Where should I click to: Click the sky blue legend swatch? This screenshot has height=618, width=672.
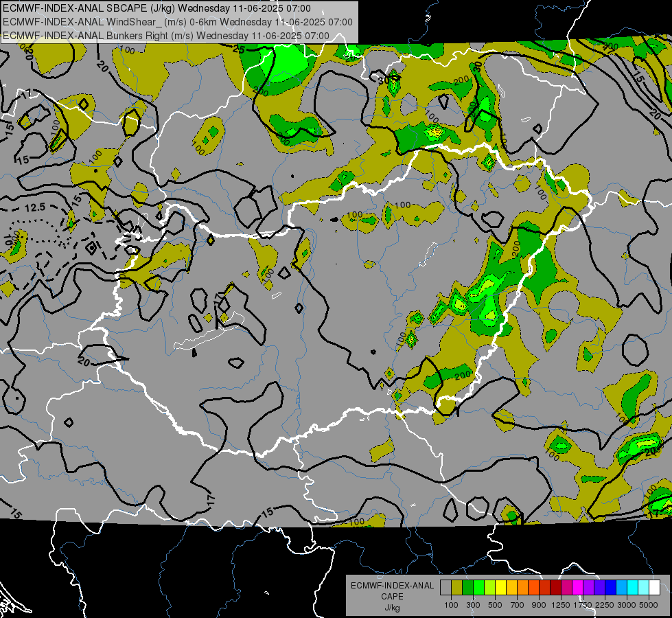tap(622, 588)
